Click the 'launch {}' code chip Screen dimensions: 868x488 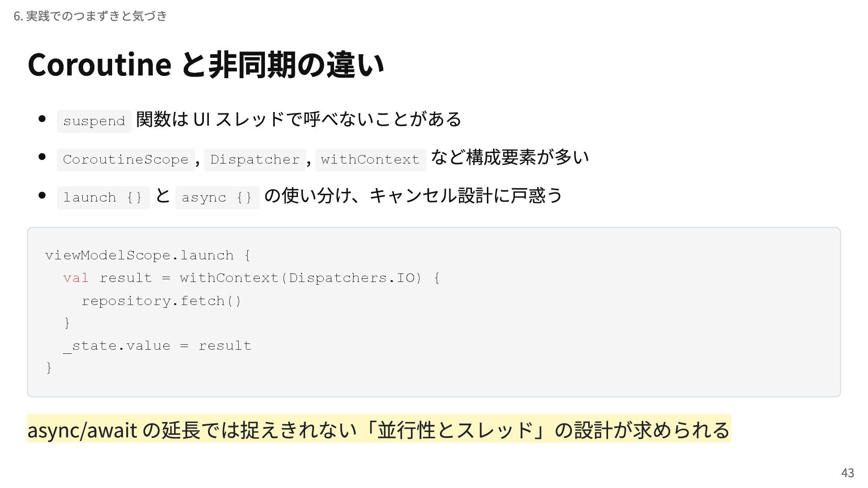[x=103, y=197]
